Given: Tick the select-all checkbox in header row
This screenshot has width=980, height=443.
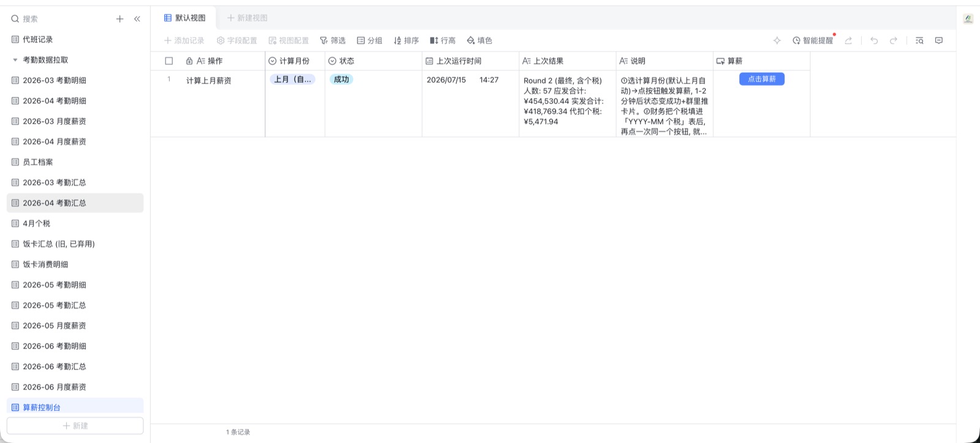Looking at the screenshot, I should tap(169, 61).
